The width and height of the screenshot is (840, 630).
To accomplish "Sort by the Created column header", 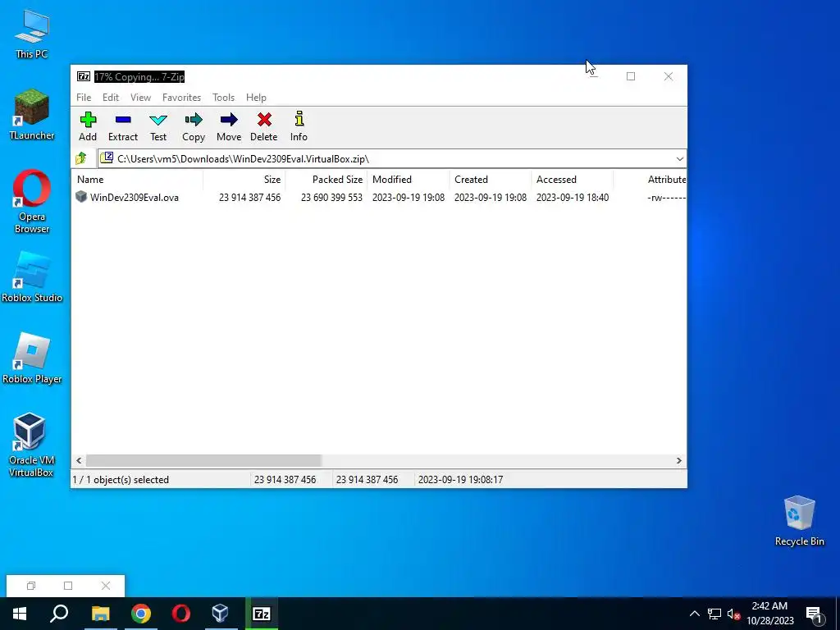I will [491, 180].
